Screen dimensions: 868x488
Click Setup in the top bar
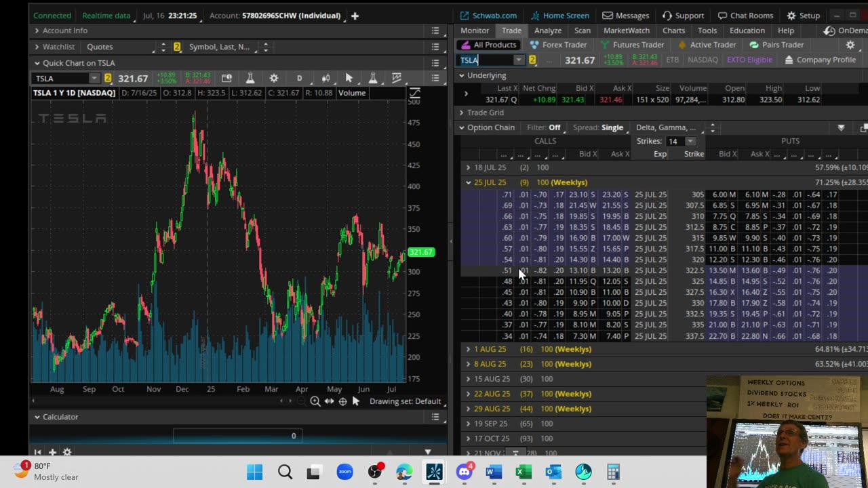pos(803,16)
